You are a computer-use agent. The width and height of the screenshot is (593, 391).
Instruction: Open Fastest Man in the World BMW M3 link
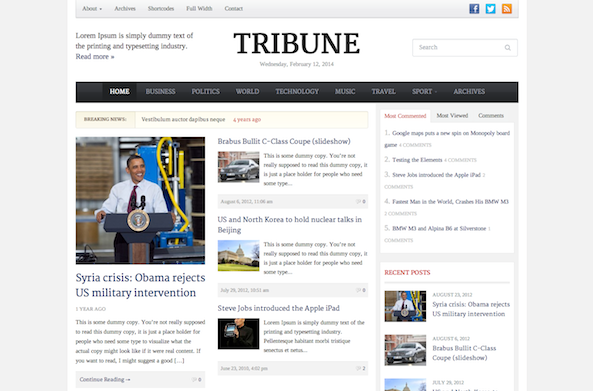pos(450,202)
